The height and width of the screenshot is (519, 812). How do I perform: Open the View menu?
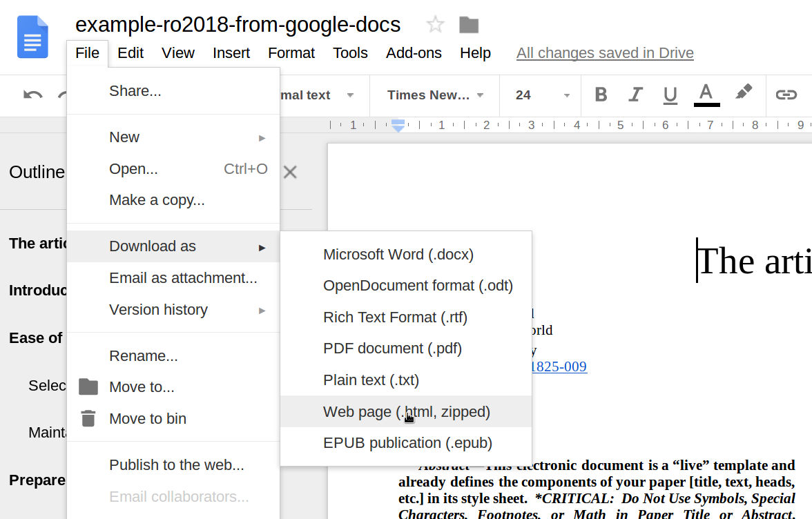(177, 53)
